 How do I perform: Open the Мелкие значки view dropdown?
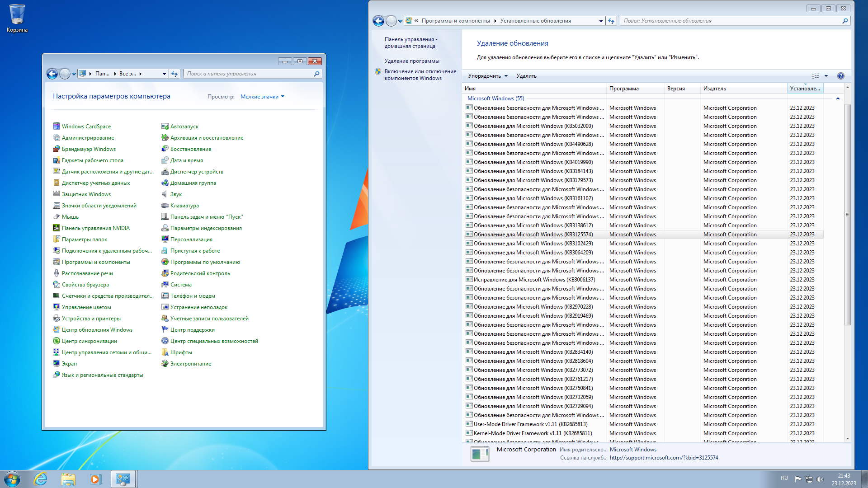tap(262, 97)
